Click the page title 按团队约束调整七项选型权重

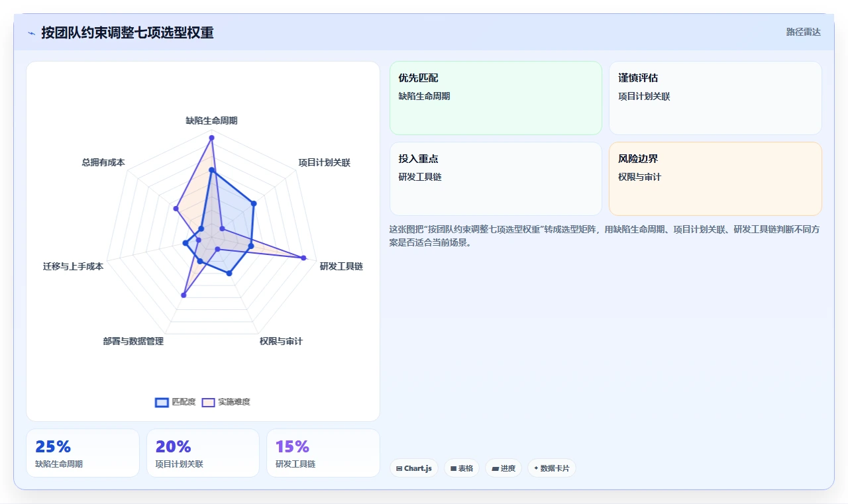click(x=127, y=32)
